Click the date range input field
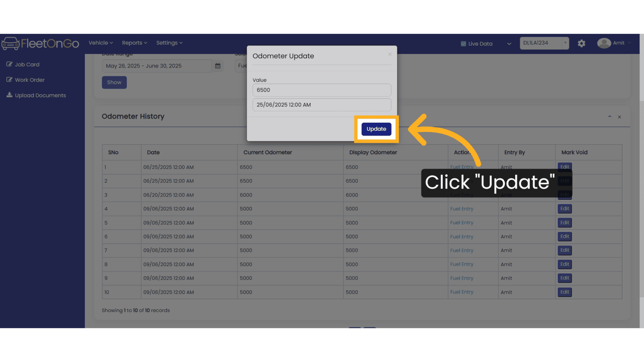Screen dimensions: 644x362 tap(157, 66)
